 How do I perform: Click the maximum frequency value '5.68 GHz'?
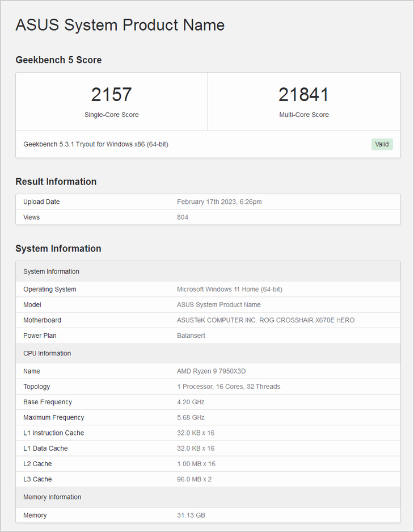click(x=191, y=418)
